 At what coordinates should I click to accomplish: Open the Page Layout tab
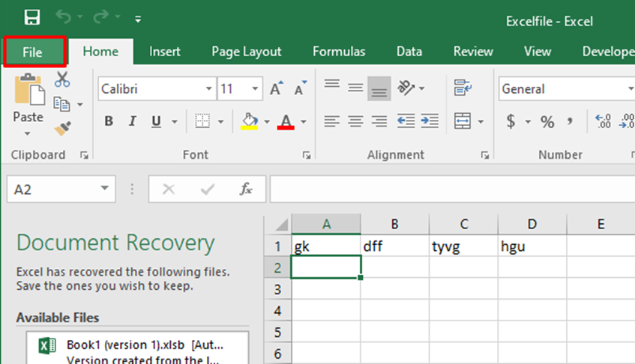246,52
